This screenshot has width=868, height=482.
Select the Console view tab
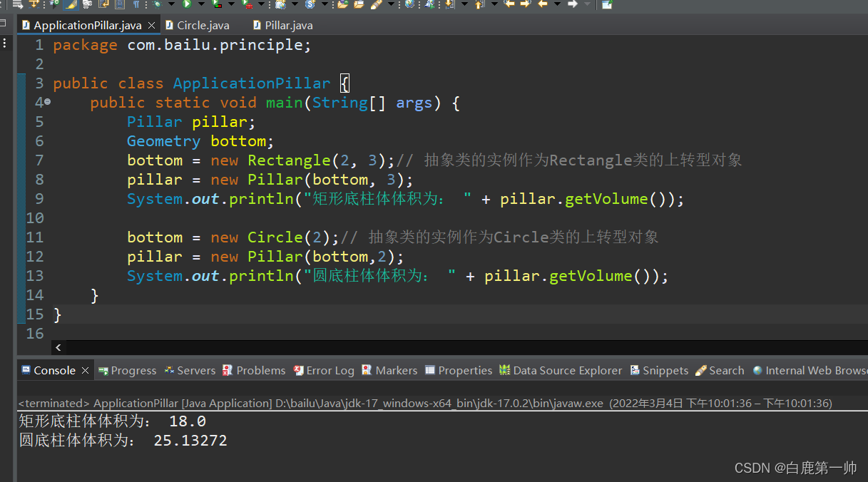point(54,370)
